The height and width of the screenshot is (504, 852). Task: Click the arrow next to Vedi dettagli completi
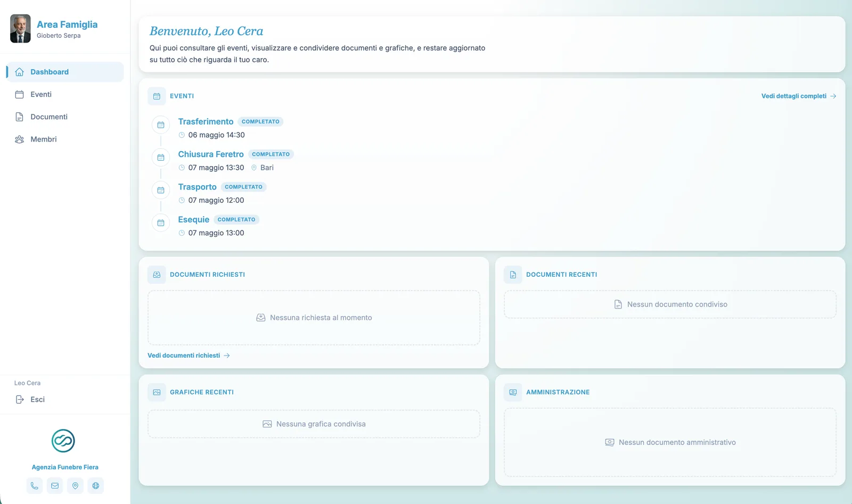click(833, 96)
